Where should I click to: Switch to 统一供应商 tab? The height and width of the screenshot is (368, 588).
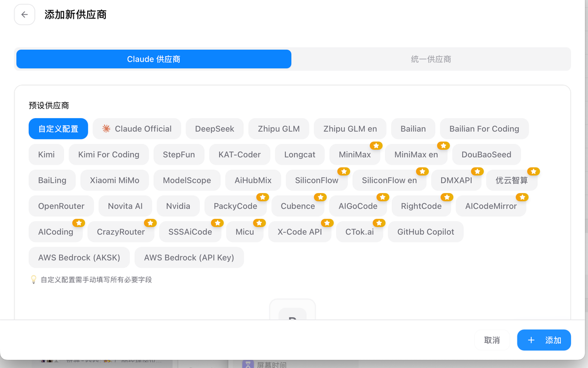[x=431, y=59]
